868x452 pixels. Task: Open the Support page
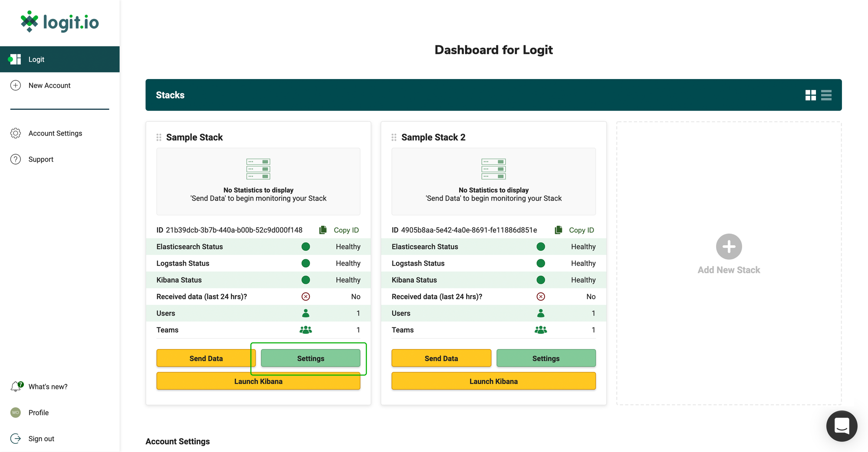coord(41,159)
